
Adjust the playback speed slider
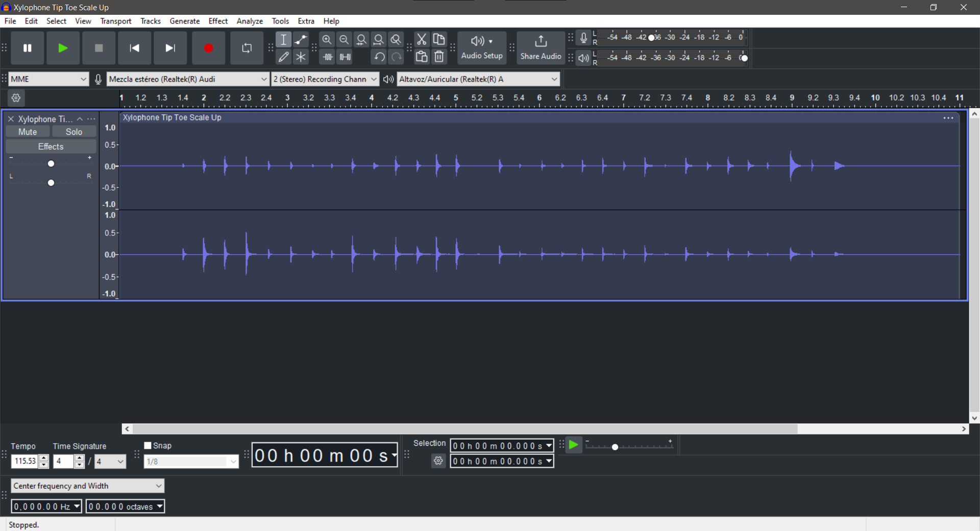(615, 447)
